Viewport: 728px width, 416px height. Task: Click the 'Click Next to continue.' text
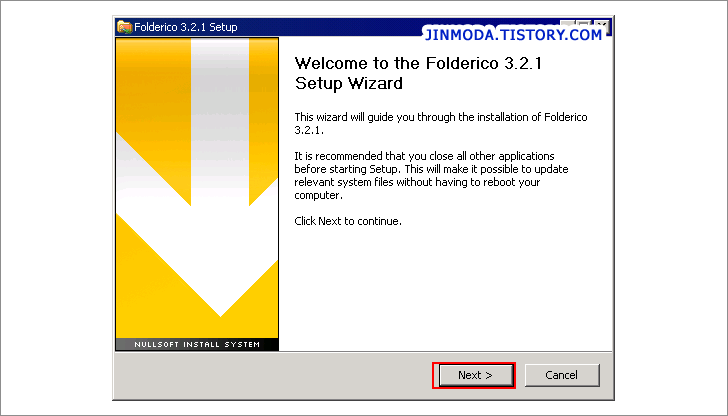coord(348,221)
